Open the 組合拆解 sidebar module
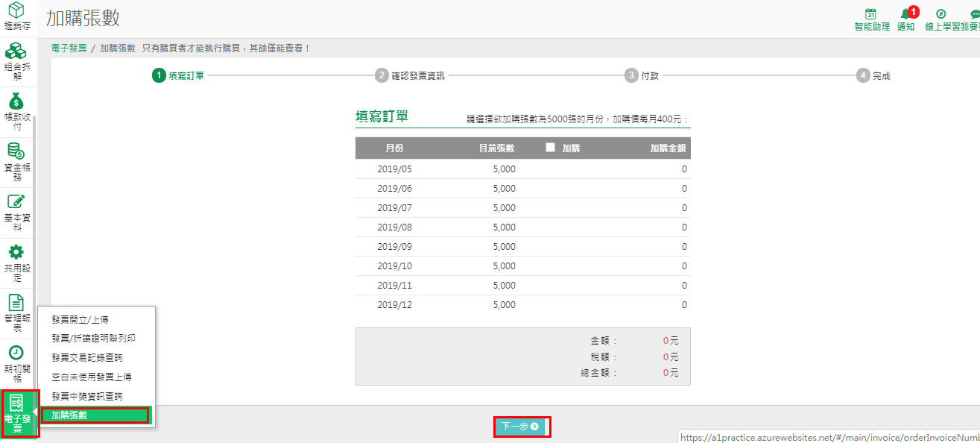 (x=17, y=61)
